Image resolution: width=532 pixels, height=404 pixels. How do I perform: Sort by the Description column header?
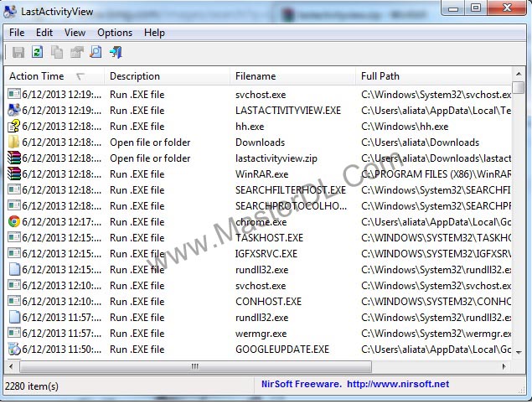(168, 76)
